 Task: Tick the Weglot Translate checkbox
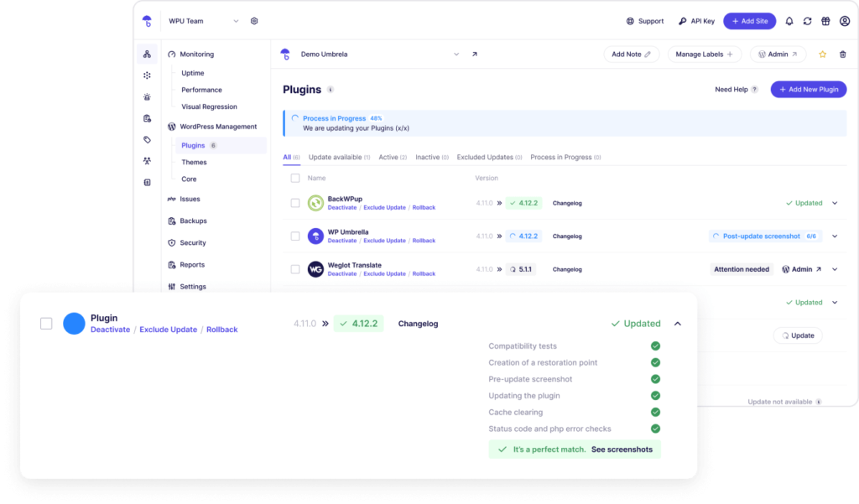point(295,269)
